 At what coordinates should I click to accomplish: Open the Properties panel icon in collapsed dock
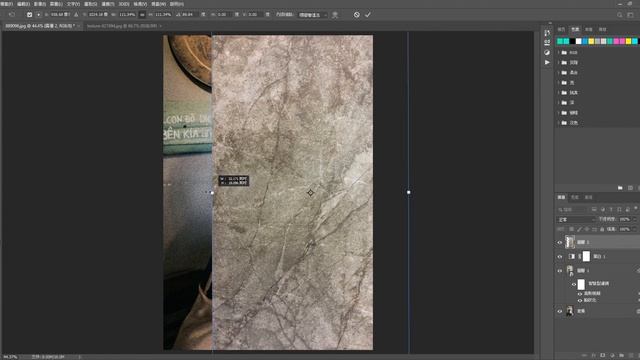547,42
